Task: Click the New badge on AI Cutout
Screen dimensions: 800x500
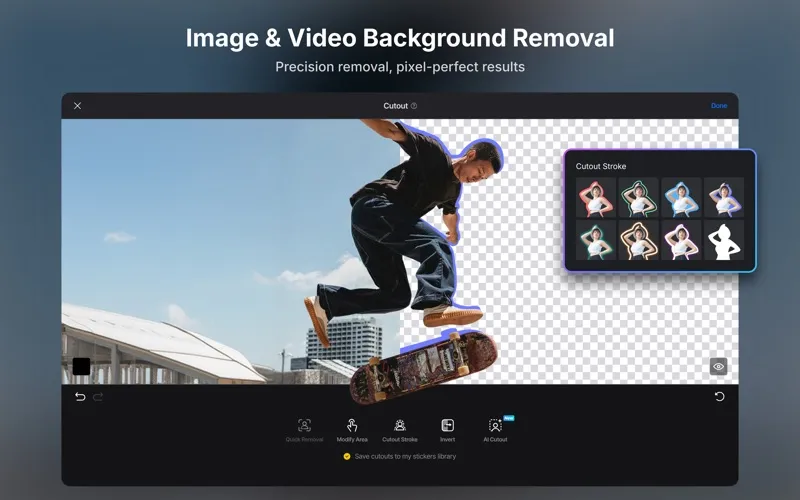Action: point(509,418)
